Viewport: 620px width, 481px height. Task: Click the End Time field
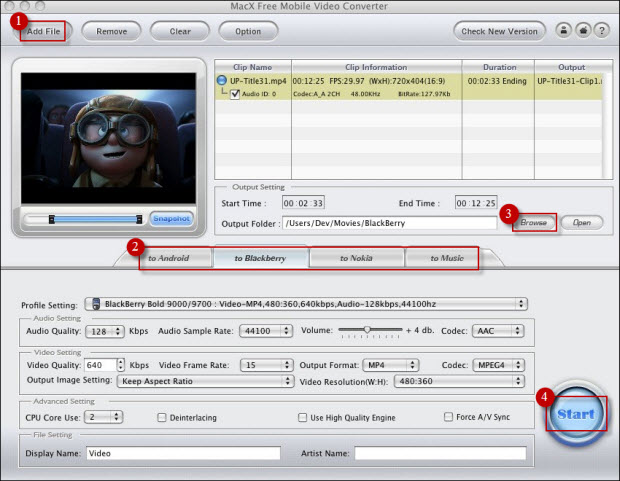point(476,203)
